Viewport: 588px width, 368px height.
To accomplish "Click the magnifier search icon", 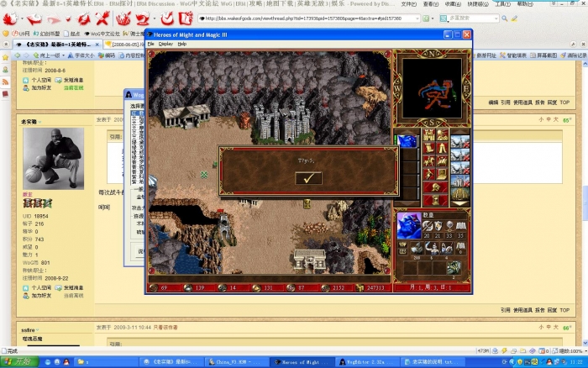I will (x=505, y=18).
